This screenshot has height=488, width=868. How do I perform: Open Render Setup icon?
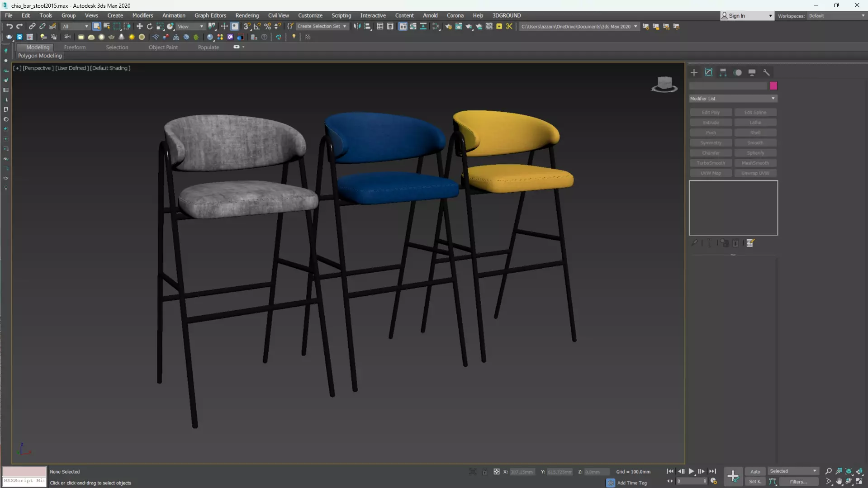(448, 26)
